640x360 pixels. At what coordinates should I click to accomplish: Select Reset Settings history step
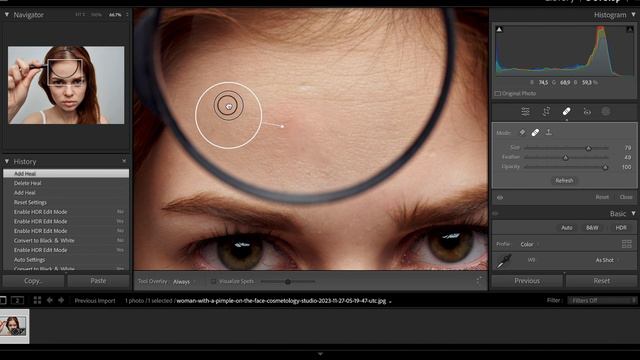pos(66,202)
